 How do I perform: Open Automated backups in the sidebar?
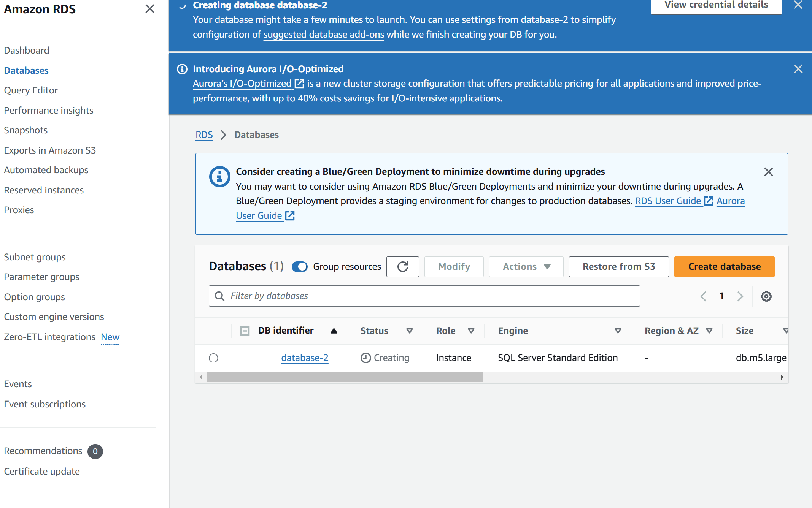(x=46, y=170)
